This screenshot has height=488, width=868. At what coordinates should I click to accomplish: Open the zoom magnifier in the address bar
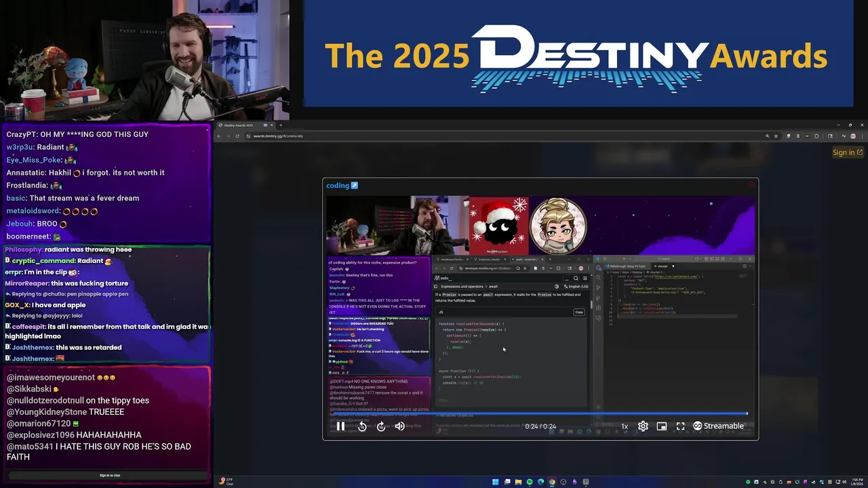point(768,136)
